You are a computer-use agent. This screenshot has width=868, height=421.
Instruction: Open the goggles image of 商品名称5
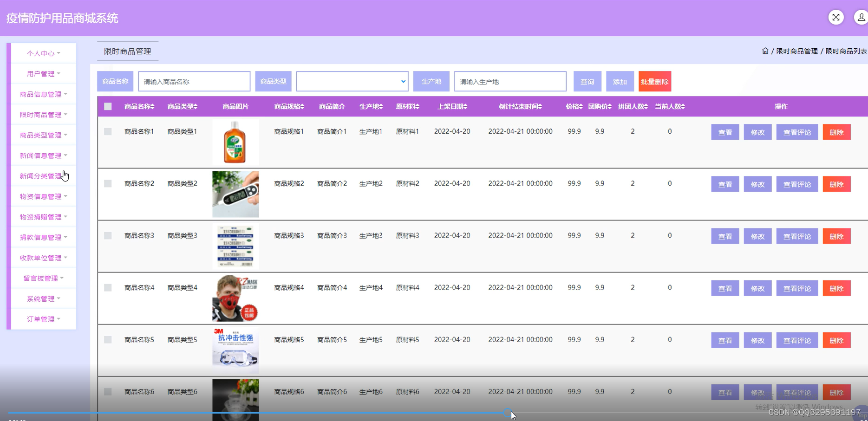click(x=235, y=350)
